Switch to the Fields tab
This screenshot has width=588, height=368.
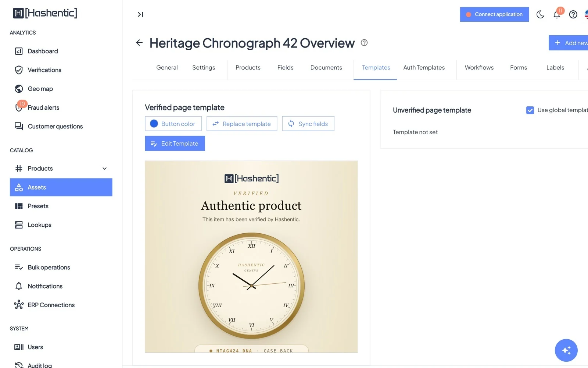tap(285, 68)
